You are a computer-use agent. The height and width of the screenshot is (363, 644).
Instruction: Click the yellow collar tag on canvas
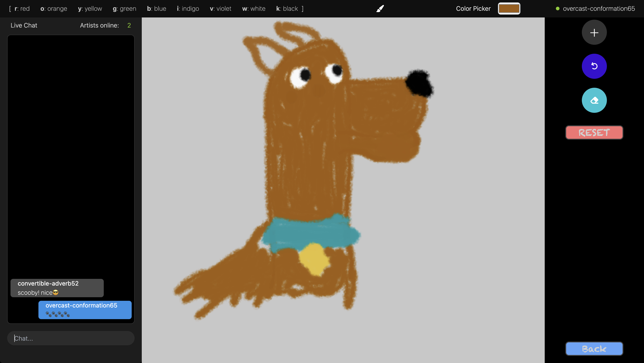coord(314,259)
